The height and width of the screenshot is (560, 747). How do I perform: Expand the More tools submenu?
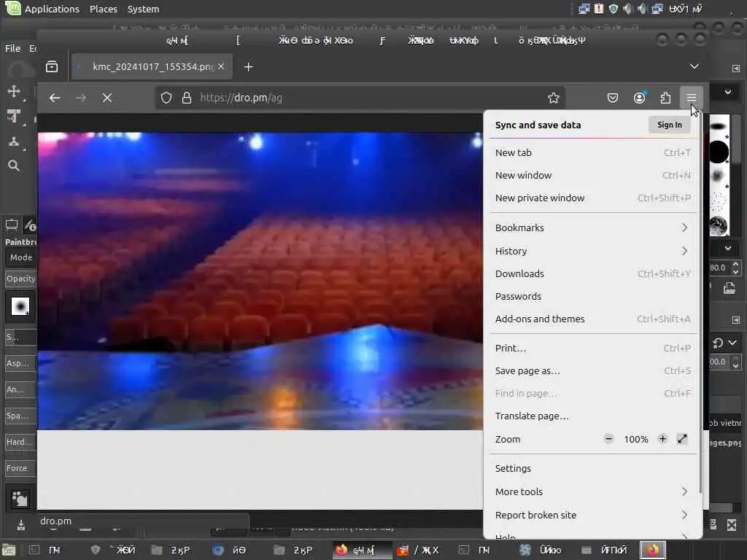point(592,491)
